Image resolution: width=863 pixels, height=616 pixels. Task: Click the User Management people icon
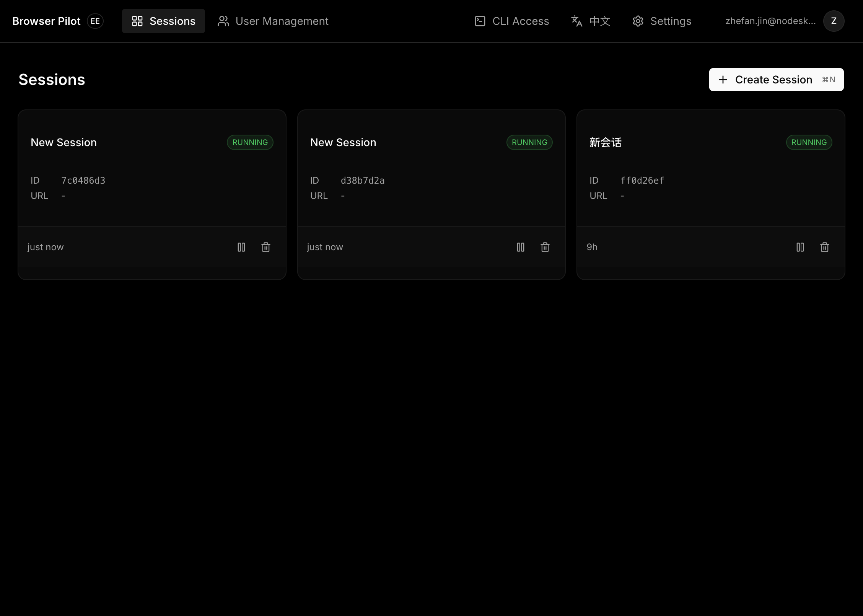point(223,21)
